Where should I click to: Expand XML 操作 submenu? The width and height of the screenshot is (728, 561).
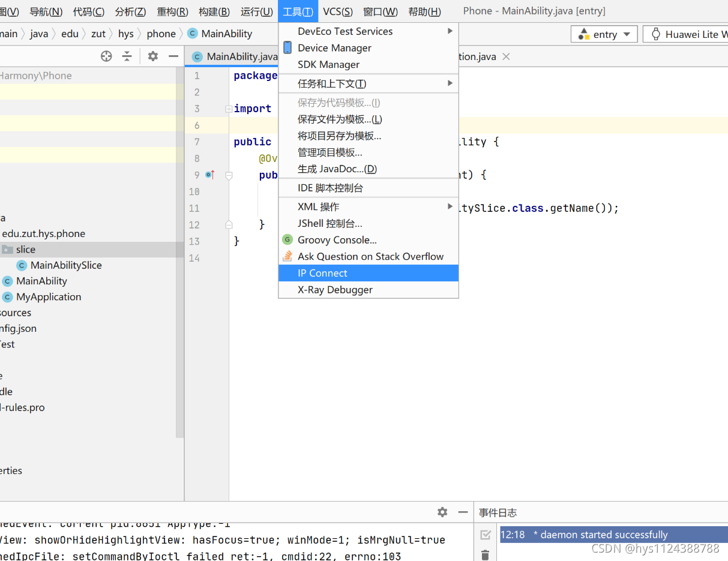[x=369, y=207]
